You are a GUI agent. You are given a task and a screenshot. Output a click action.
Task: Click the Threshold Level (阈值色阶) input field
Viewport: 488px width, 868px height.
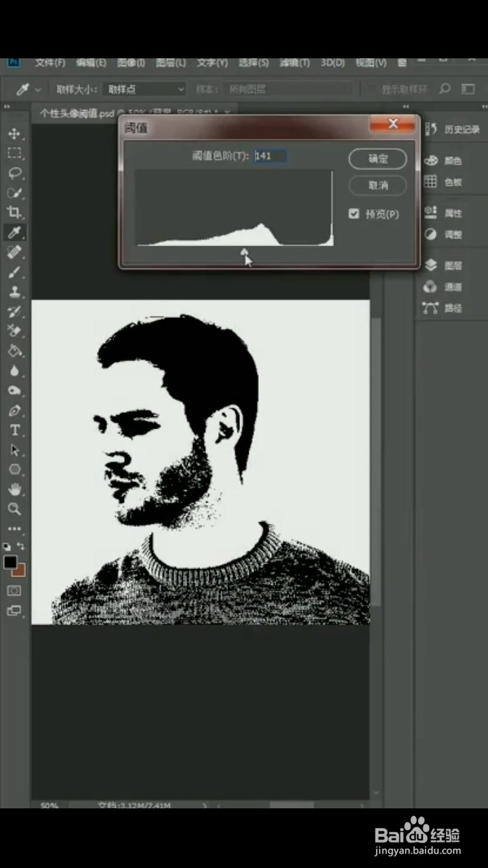pyautogui.click(x=270, y=156)
